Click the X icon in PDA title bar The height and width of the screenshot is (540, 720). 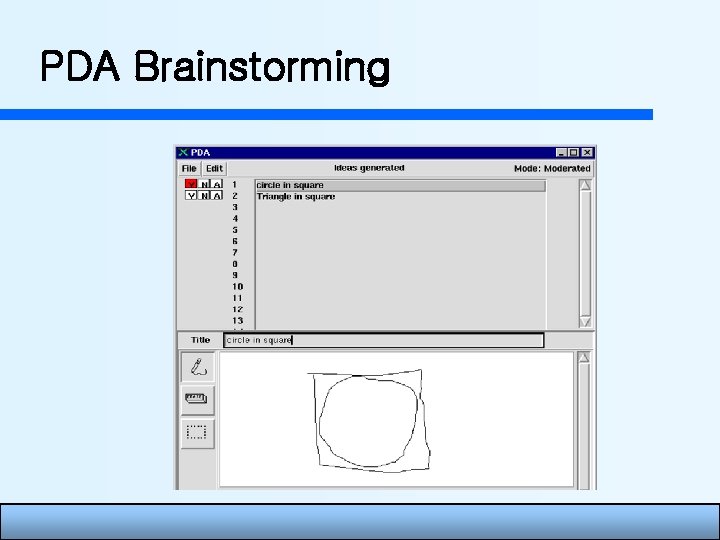[x=183, y=152]
